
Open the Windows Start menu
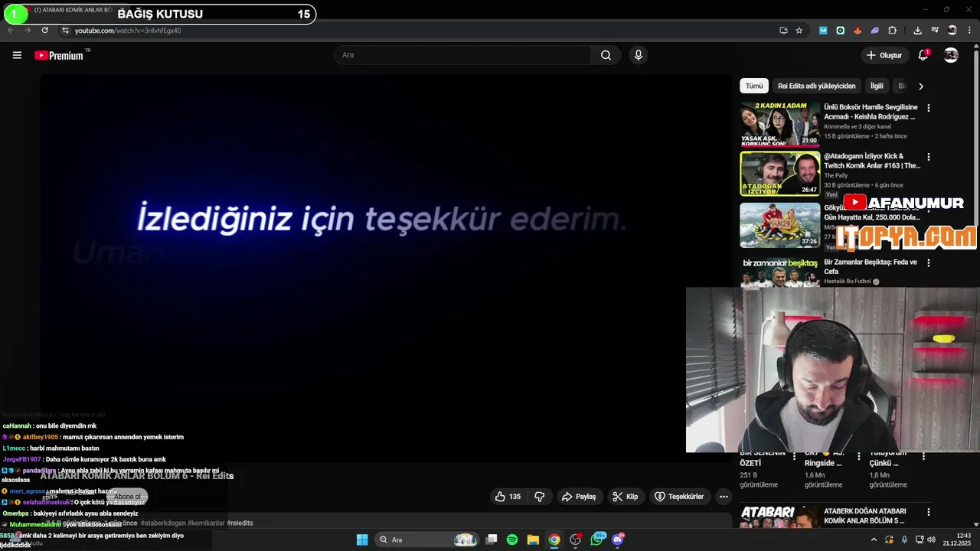[362, 540]
